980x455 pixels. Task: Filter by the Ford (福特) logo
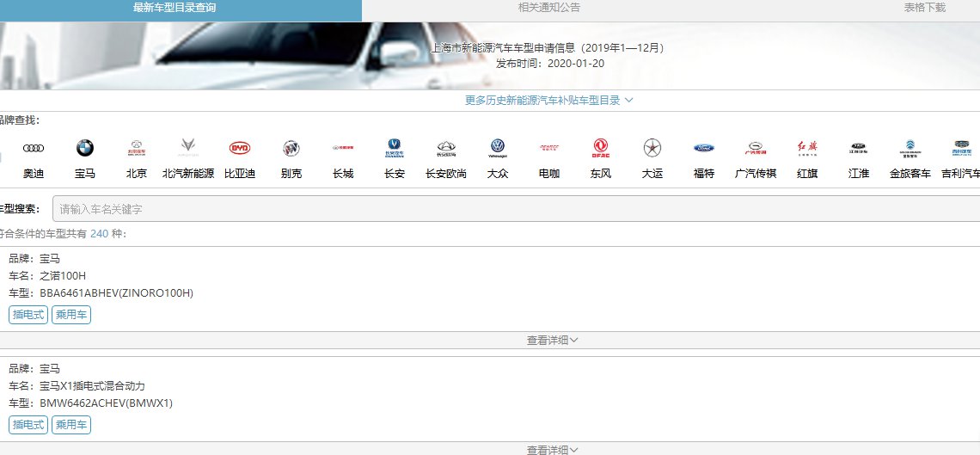coord(704,148)
